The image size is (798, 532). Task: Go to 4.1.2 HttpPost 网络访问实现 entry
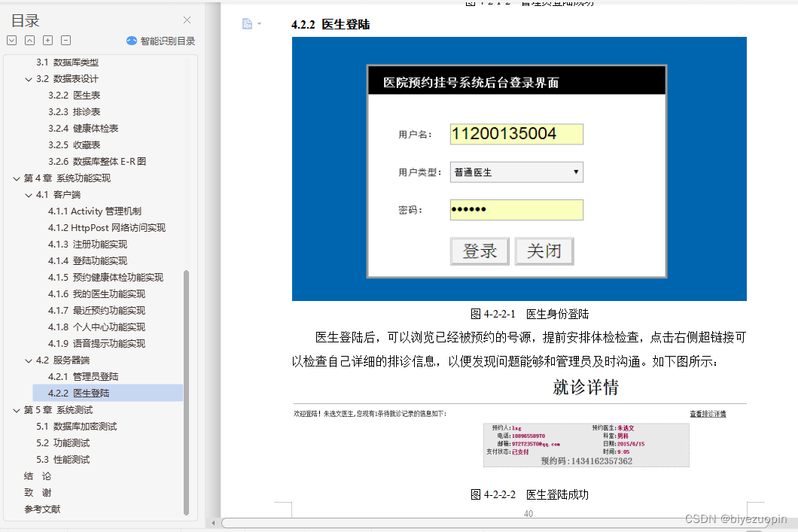[x=107, y=228]
